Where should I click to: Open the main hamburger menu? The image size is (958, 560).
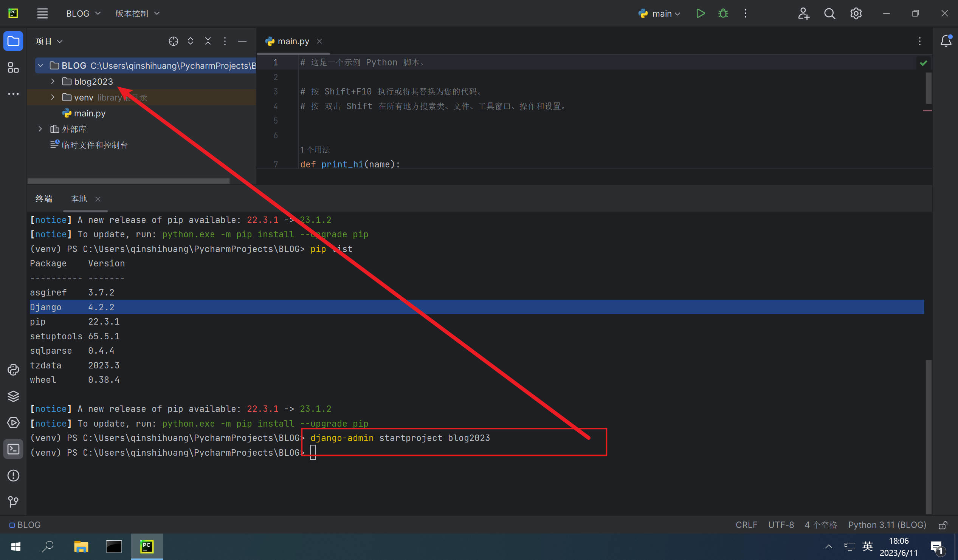[42, 13]
